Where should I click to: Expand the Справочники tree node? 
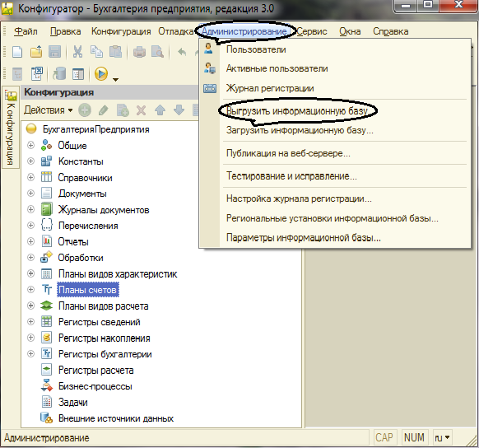(30, 177)
